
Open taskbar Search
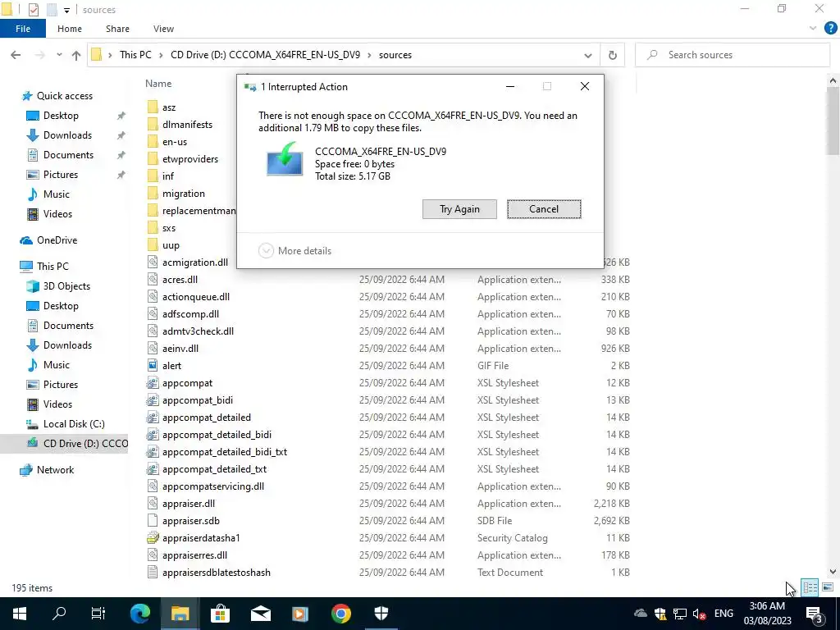point(59,614)
